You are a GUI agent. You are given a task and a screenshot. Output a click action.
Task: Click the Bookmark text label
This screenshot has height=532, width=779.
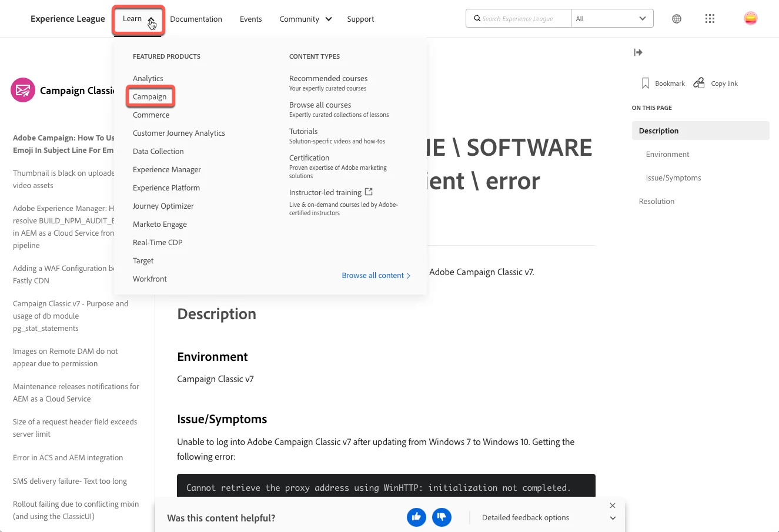click(670, 83)
